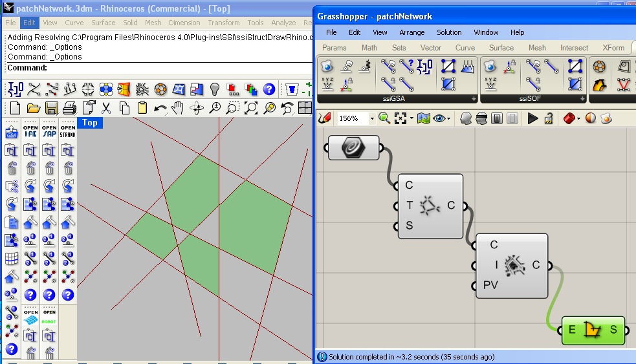Toggle the eye visibility icon in Grasshopper

pos(439,118)
